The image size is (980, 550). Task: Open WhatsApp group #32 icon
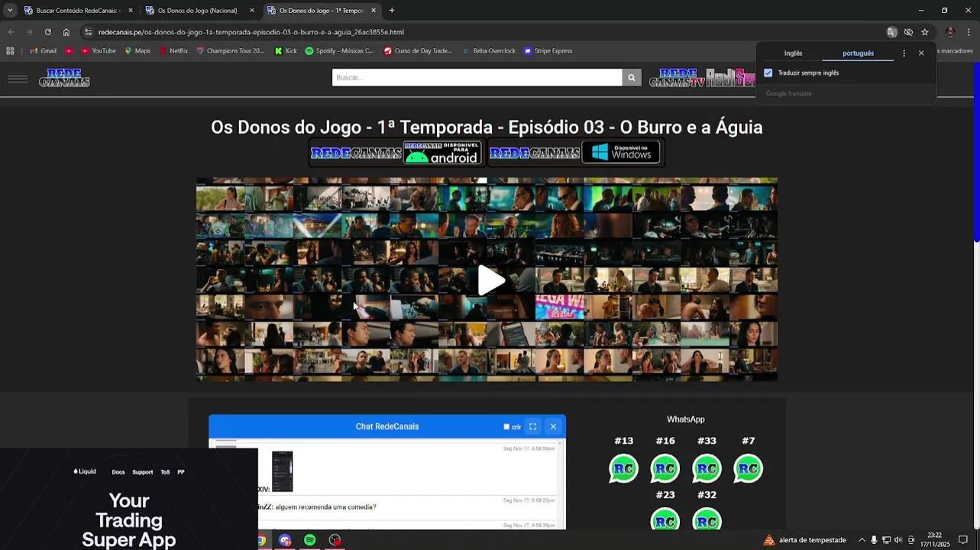click(x=707, y=519)
